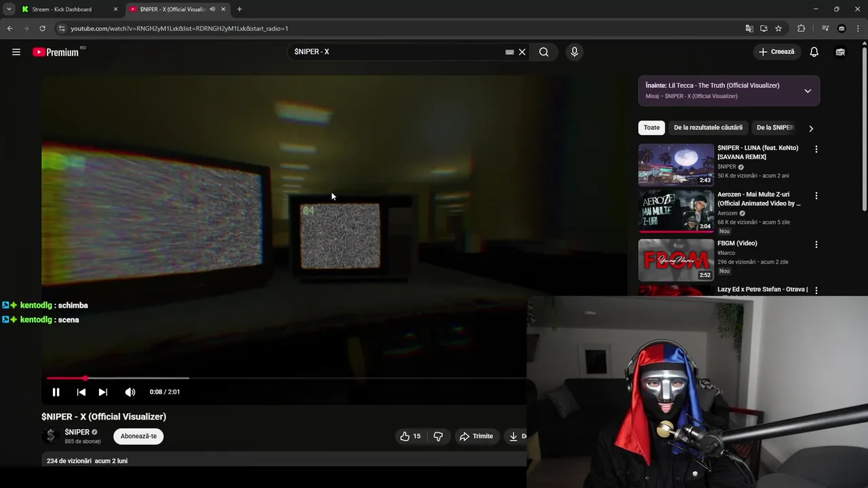The width and height of the screenshot is (868, 488).
Task: Seek along the video progress bar
Action: 286,378
